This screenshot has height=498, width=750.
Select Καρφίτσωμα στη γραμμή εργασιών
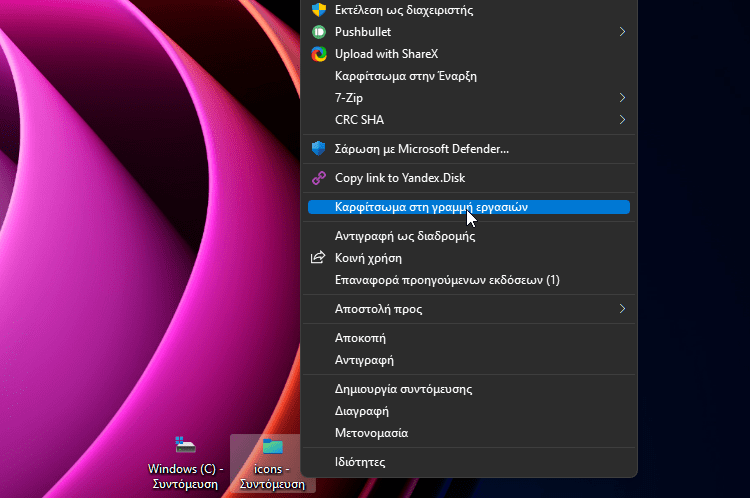point(469,207)
